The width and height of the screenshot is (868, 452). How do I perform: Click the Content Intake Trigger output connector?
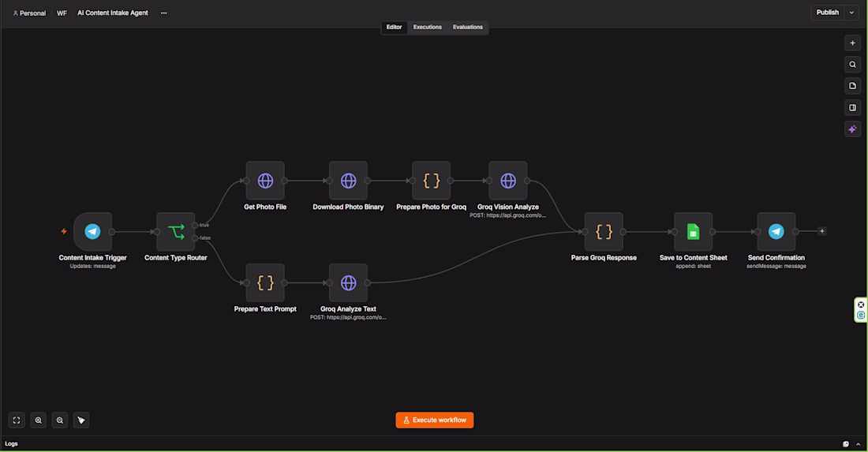[112, 232]
